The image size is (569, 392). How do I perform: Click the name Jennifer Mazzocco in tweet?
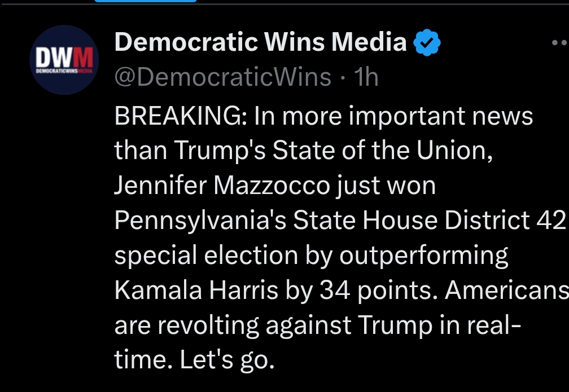[x=222, y=186]
